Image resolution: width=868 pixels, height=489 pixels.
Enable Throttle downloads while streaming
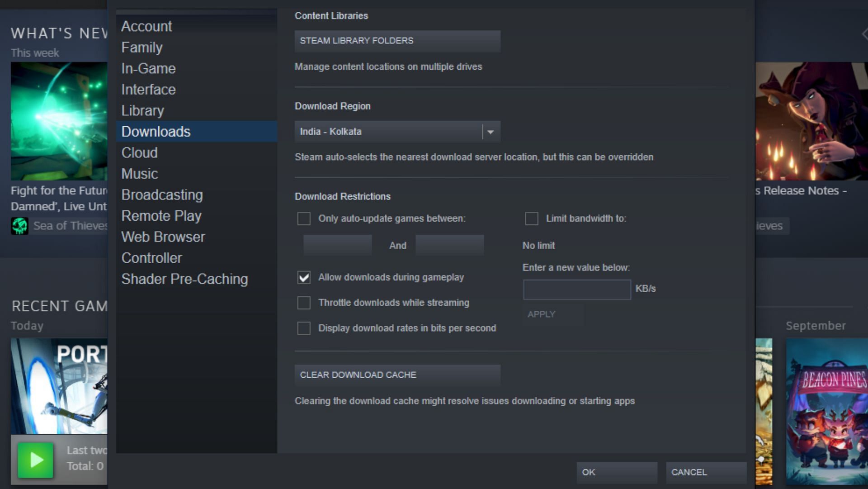[303, 302]
